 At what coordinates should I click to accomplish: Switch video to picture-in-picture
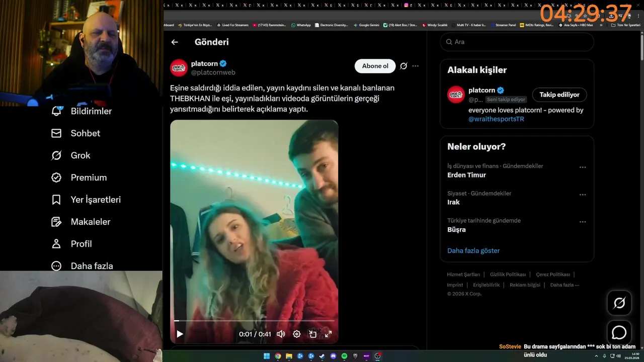[312, 334]
